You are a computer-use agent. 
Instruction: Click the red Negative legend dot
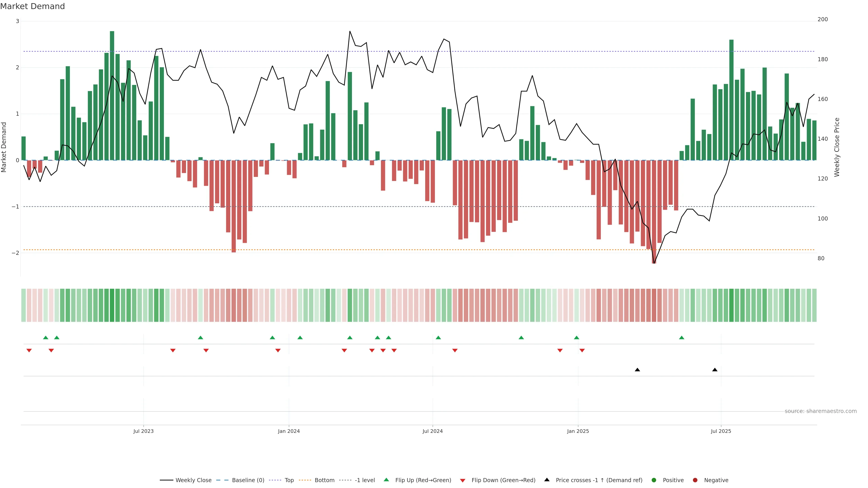pos(695,480)
